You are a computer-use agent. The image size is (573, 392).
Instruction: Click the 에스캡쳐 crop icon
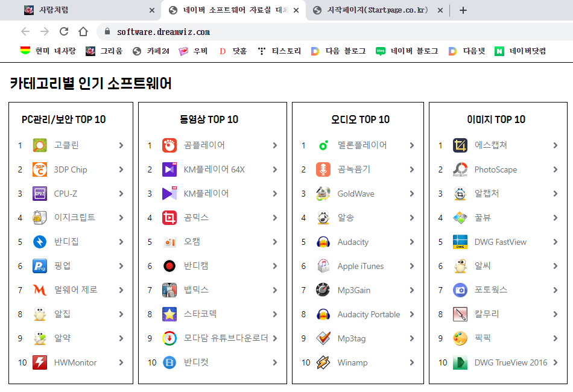click(460, 145)
